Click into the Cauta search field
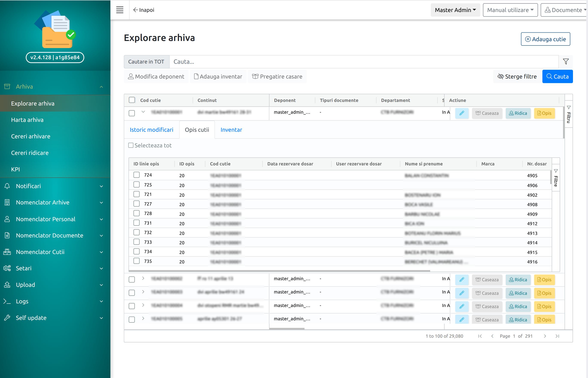The height and width of the screenshot is (378, 588). point(364,62)
